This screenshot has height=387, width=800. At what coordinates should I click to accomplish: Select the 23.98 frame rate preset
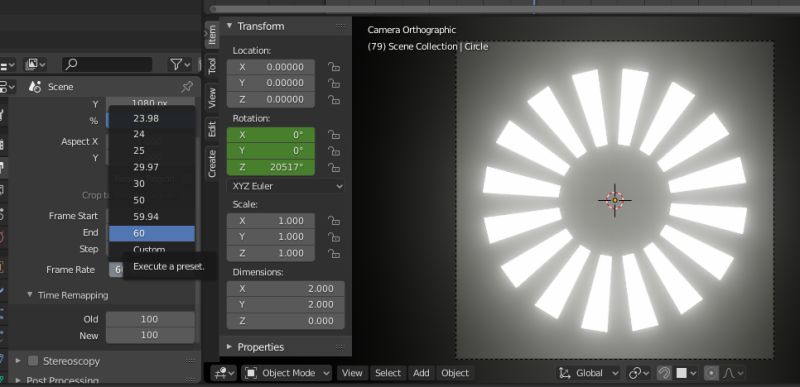pyautogui.click(x=152, y=118)
